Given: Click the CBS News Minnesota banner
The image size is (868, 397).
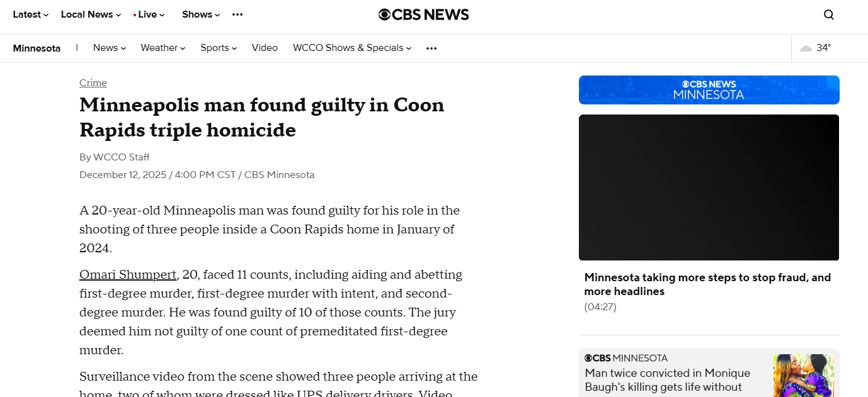Looking at the screenshot, I should tap(709, 90).
